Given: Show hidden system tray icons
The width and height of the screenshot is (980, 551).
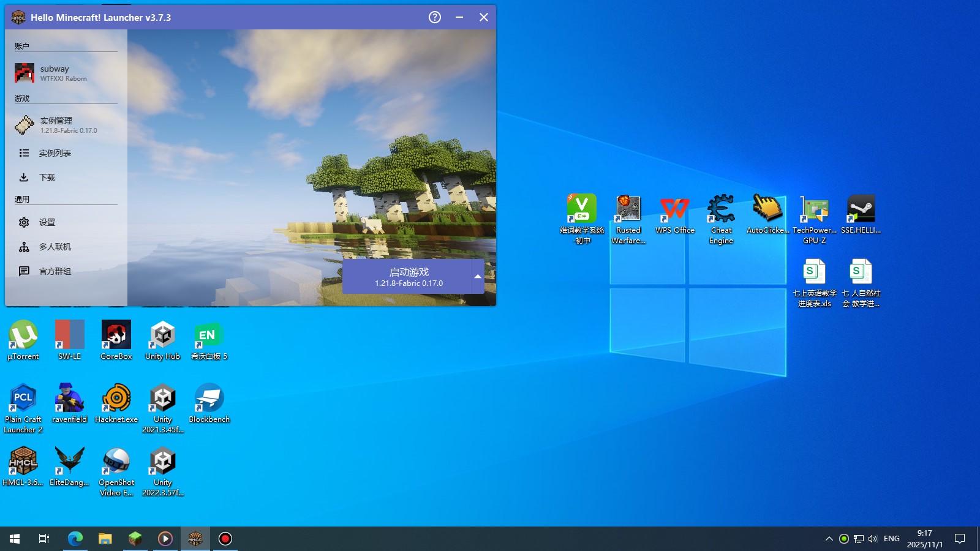Looking at the screenshot, I should pyautogui.click(x=829, y=539).
